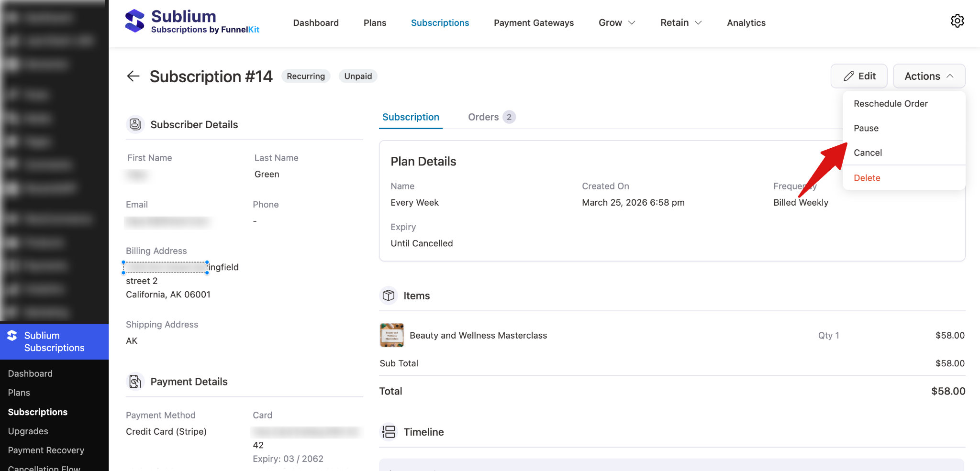Click the Sublium logo icon
980x471 pixels.
tap(134, 21)
